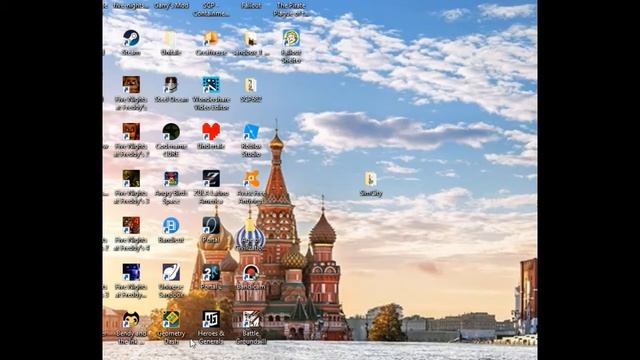Open the blue circular shortcut beside Portal

pyautogui.click(x=171, y=225)
